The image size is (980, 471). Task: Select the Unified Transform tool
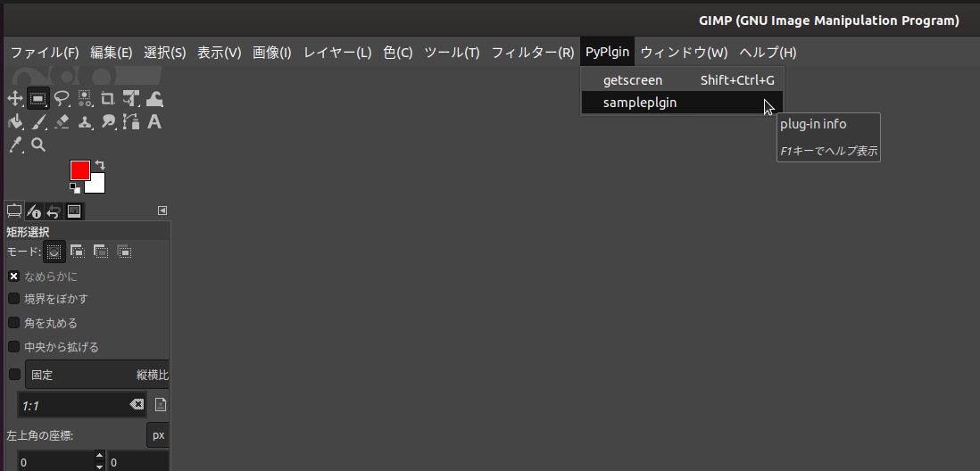coord(131,99)
